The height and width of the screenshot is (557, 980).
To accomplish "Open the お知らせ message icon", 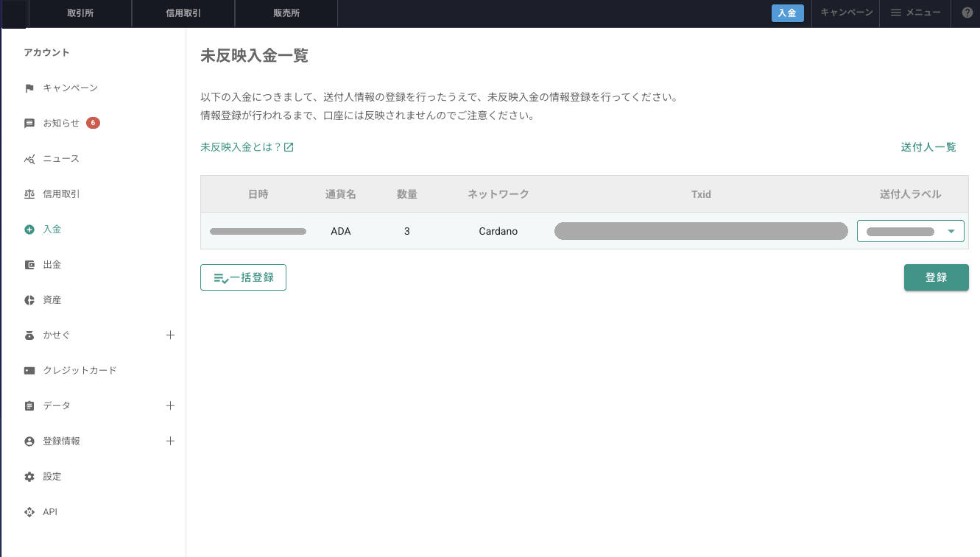I will click(29, 124).
